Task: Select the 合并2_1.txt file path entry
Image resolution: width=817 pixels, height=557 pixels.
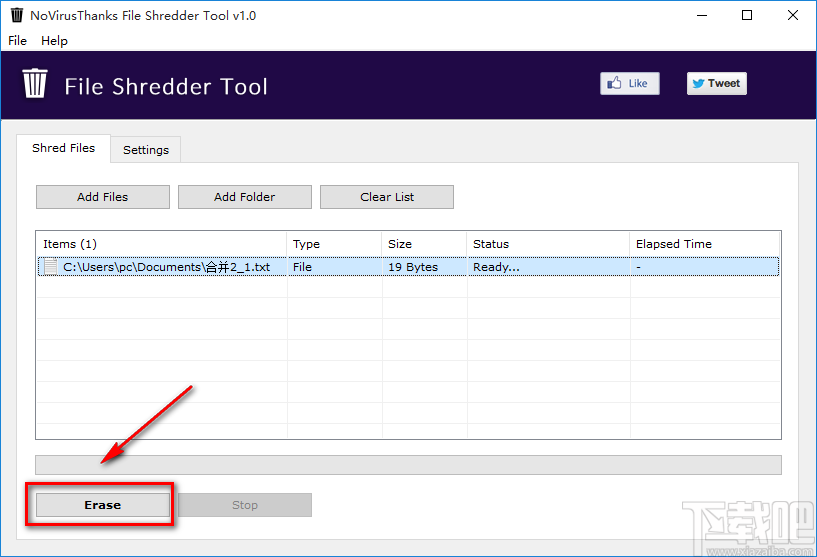Action: click(x=166, y=267)
